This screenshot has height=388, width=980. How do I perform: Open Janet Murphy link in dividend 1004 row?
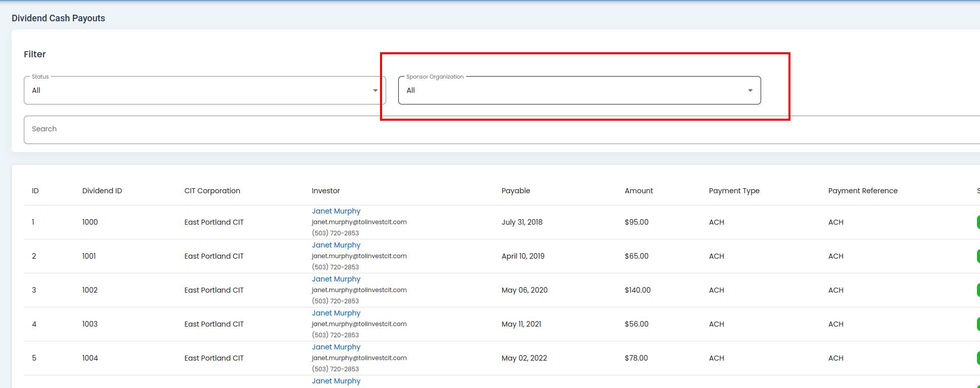pos(336,347)
